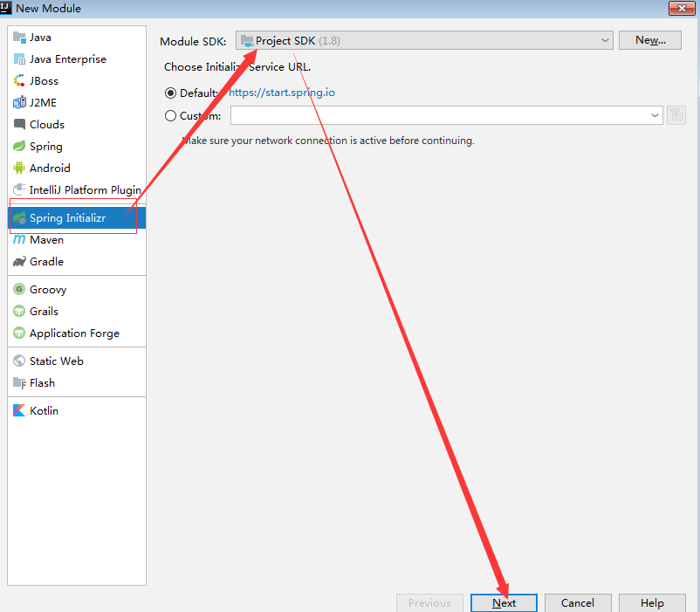The image size is (700, 612).
Task: Click the Android robot icon
Action: pos(19,168)
